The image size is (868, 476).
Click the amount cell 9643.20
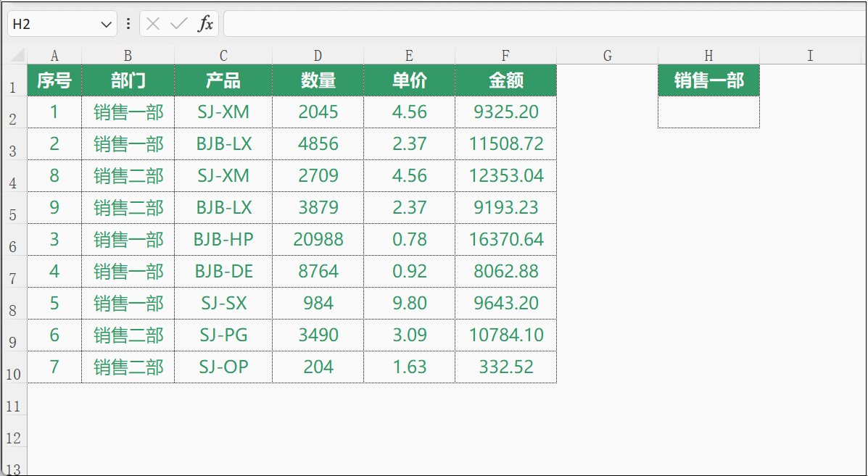[x=505, y=303]
